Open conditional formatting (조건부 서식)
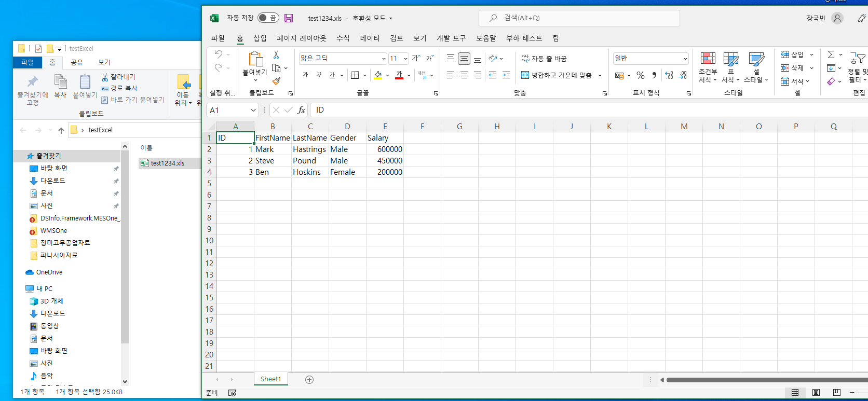Image resolution: width=868 pixels, height=401 pixels. pos(708,67)
